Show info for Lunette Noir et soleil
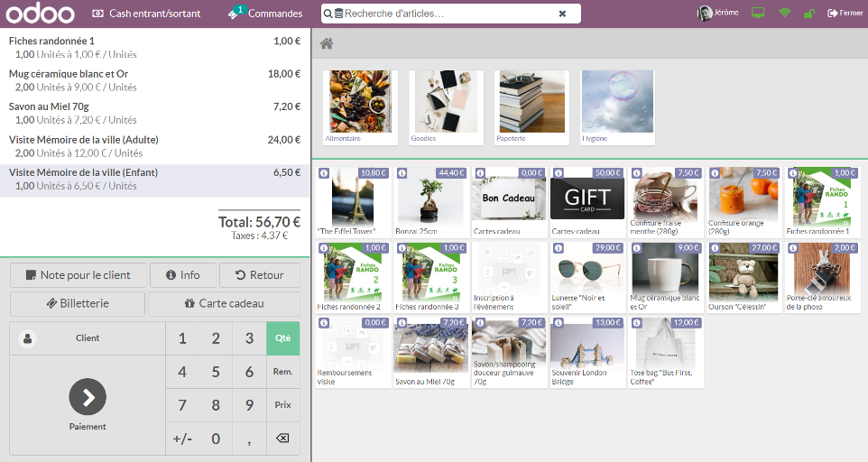The image size is (868, 462). click(558, 248)
